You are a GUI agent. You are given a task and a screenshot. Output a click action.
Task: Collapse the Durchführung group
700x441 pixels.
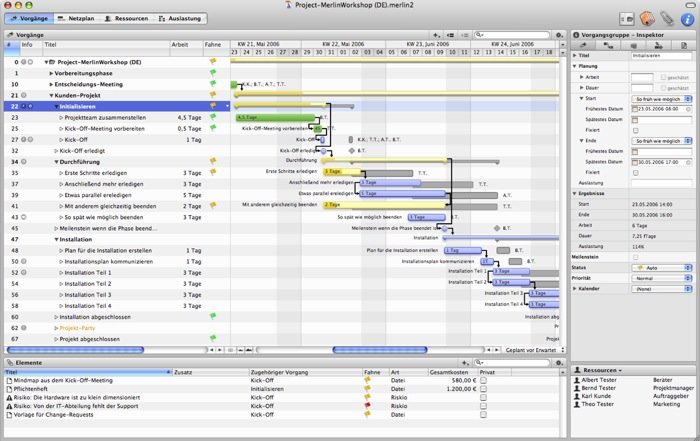[56, 162]
